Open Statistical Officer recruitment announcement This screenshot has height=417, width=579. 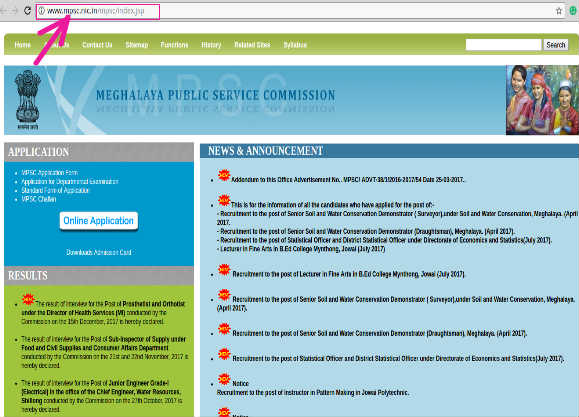coord(398,358)
